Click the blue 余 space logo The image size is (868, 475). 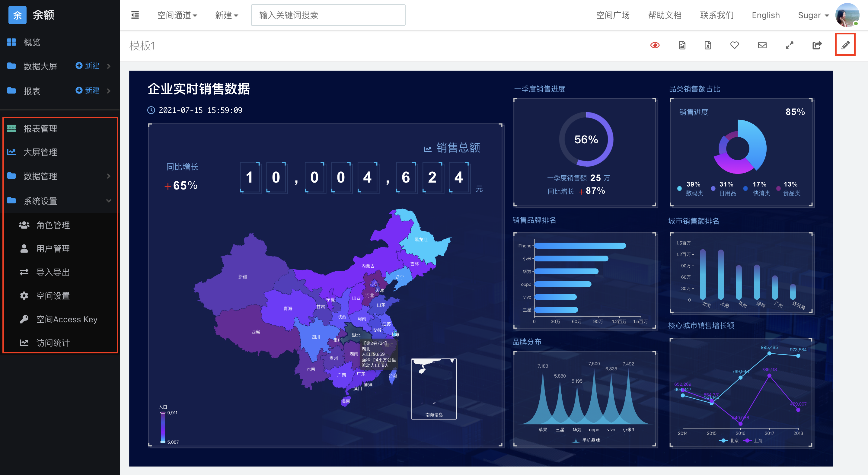[x=17, y=15]
